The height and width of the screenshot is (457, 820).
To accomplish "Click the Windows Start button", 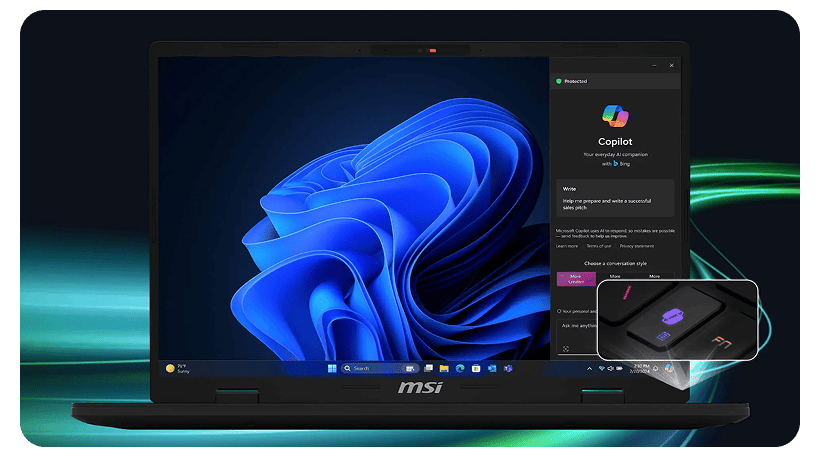I will pos(332,368).
